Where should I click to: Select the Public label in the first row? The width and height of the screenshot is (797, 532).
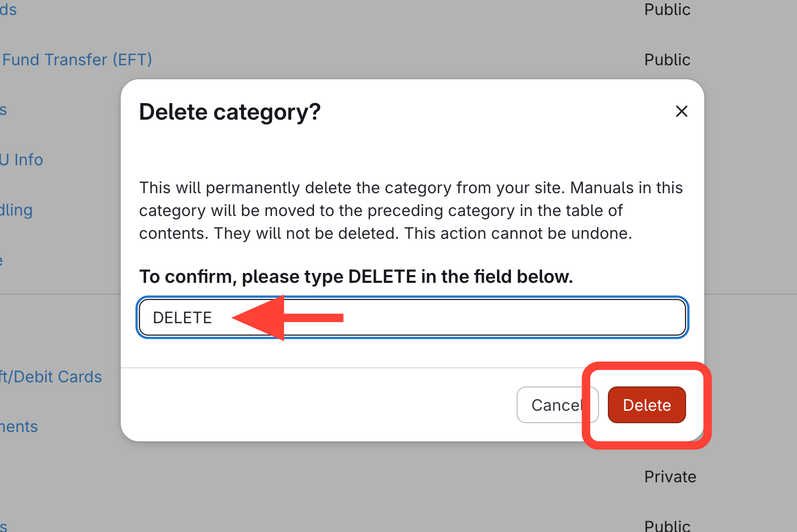pyautogui.click(x=667, y=9)
